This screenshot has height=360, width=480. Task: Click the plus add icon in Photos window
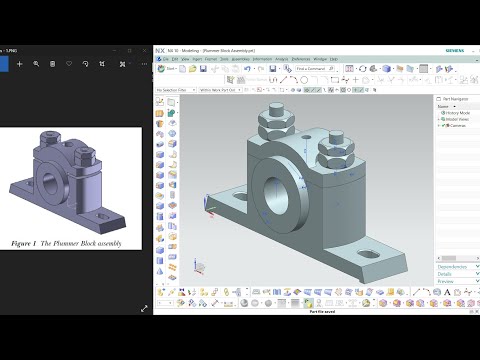(19, 64)
